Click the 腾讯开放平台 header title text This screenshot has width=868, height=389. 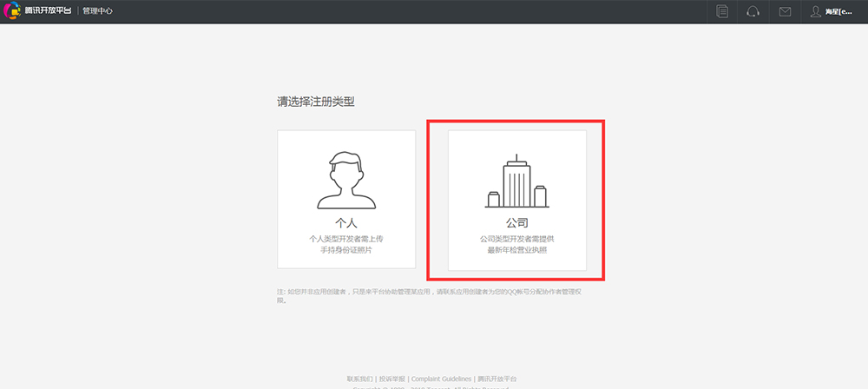[47, 11]
